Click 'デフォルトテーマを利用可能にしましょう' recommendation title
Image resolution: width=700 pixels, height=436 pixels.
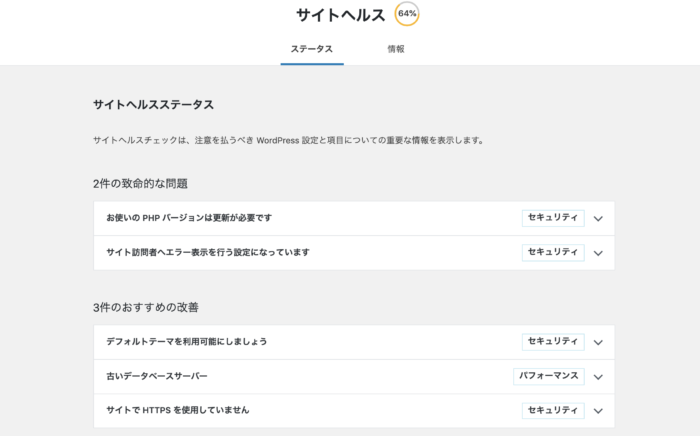187,342
